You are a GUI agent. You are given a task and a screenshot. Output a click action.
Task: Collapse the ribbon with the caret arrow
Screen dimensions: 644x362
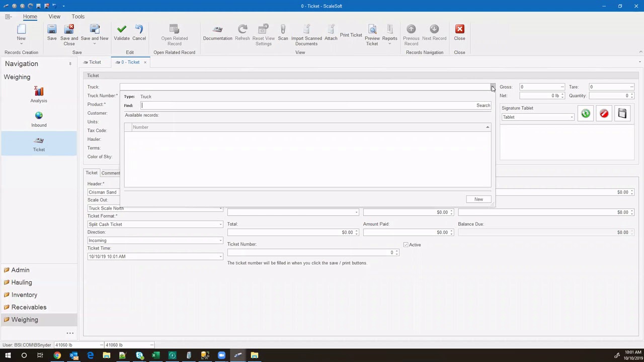640,52
